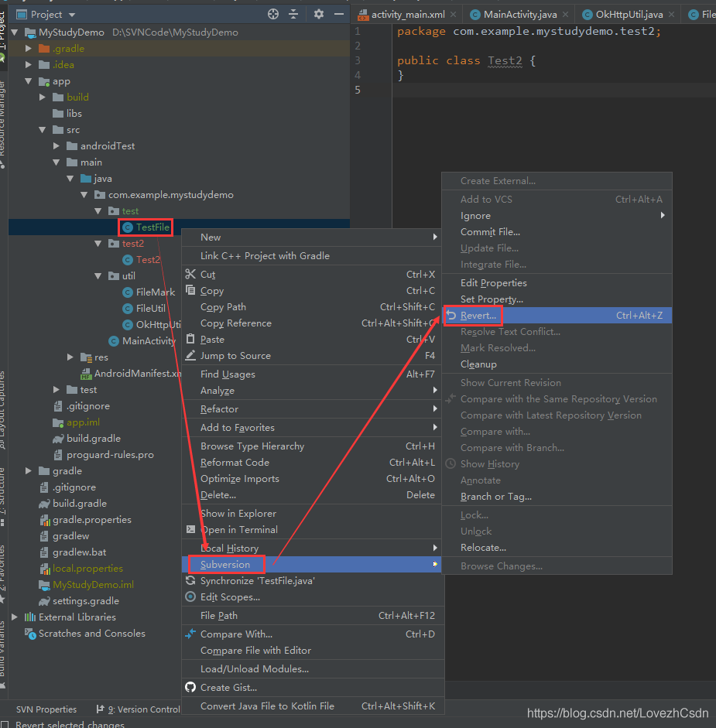Select Commit File... in Subversion menu

click(490, 232)
